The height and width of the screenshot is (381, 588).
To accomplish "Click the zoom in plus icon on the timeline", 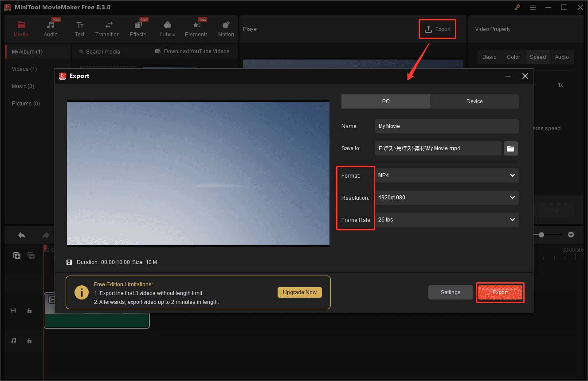I will click(x=571, y=235).
